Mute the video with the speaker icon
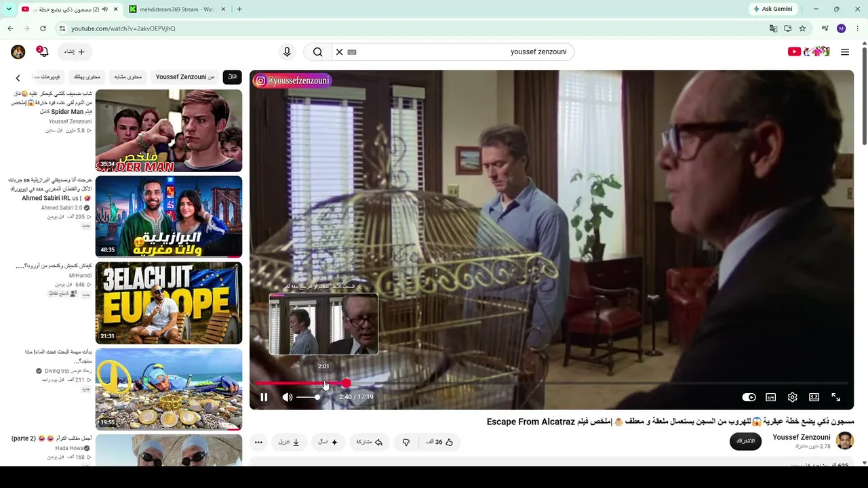868x488 pixels. click(x=288, y=397)
